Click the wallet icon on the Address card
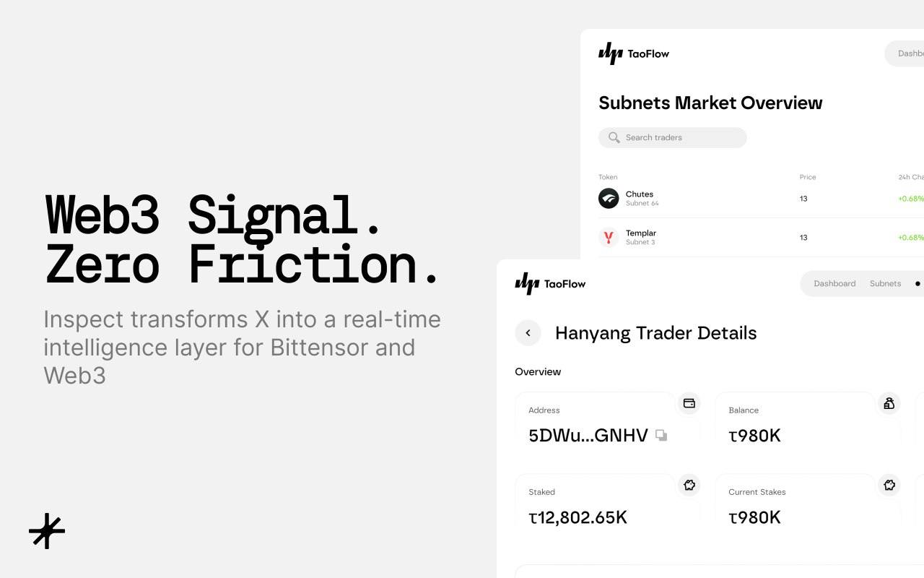The image size is (924, 578). tap(689, 403)
